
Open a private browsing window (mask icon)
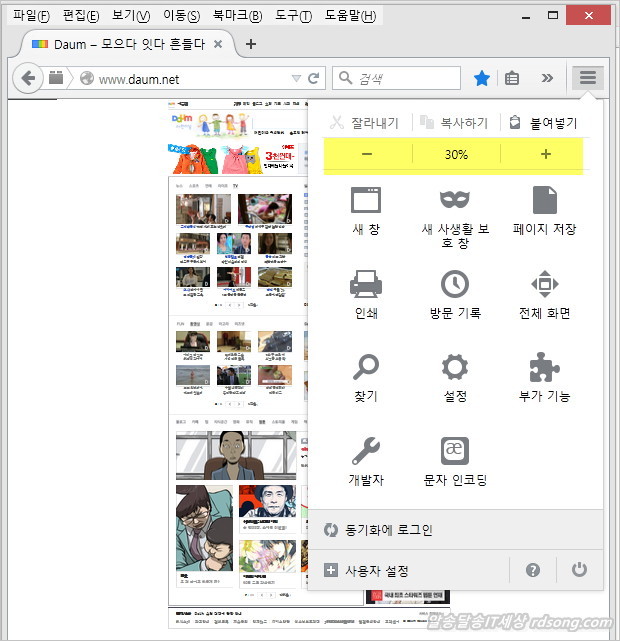pos(455,201)
